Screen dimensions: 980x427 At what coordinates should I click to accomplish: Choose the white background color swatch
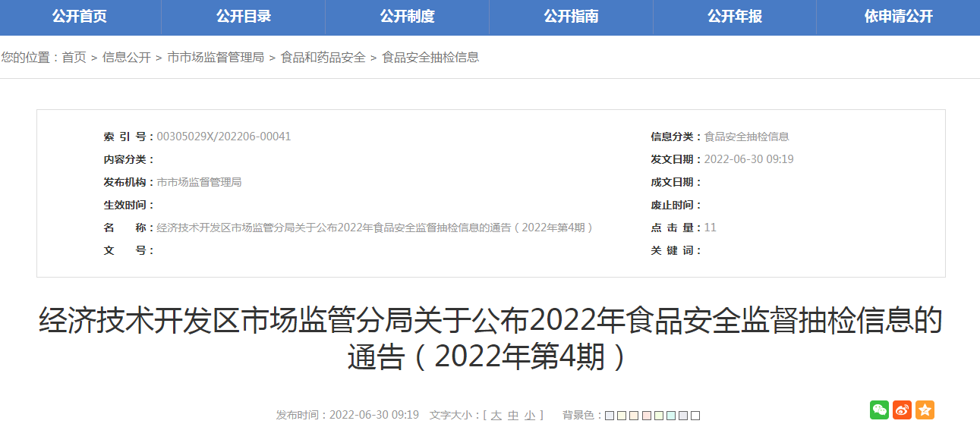click(x=695, y=416)
